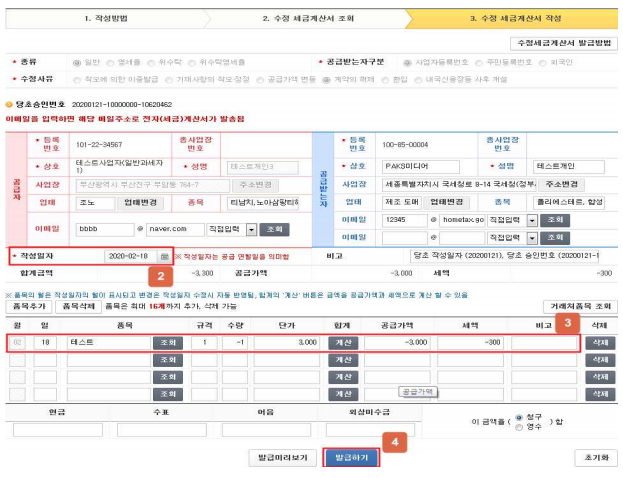The width and height of the screenshot is (623, 478).
Task: Click 품목삭제 button
Action: pos(79,306)
